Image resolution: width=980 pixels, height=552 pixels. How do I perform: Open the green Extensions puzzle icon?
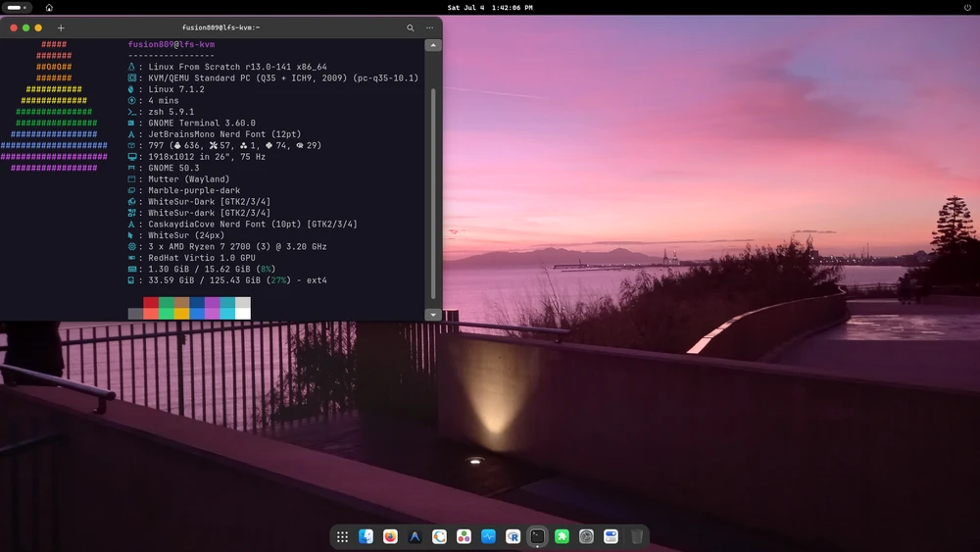pos(562,536)
